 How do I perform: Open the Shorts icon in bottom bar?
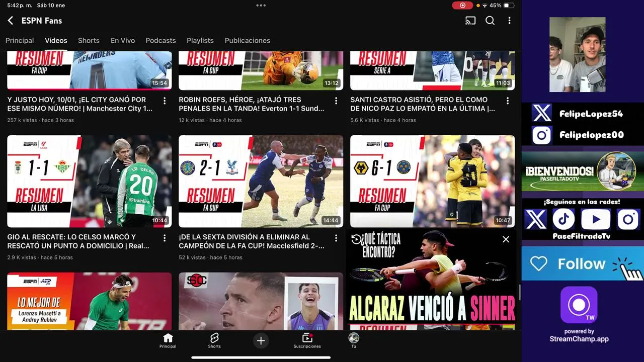[214, 340]
